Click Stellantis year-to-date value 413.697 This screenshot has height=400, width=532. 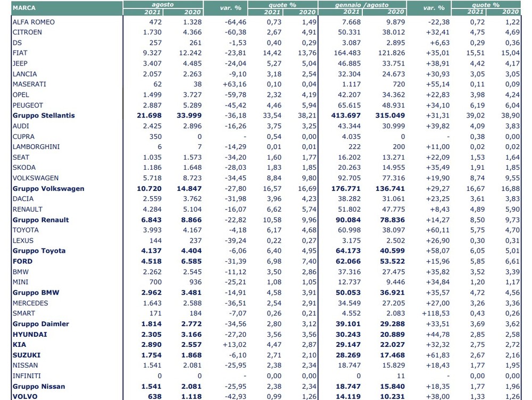[346, 115]
